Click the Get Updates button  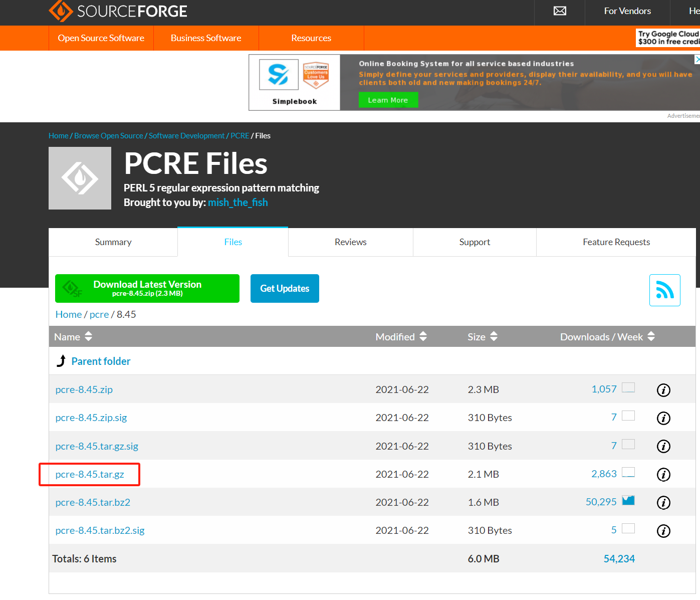pos(285,288)
